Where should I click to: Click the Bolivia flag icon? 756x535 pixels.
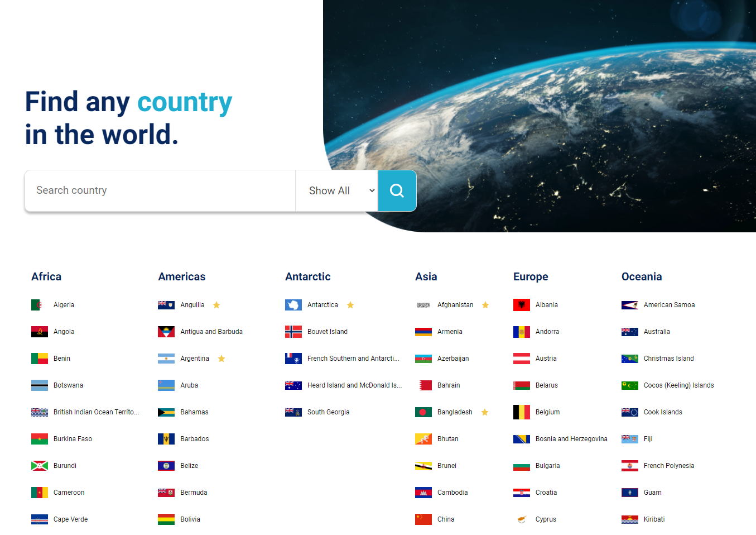click(x=166, y=519)
